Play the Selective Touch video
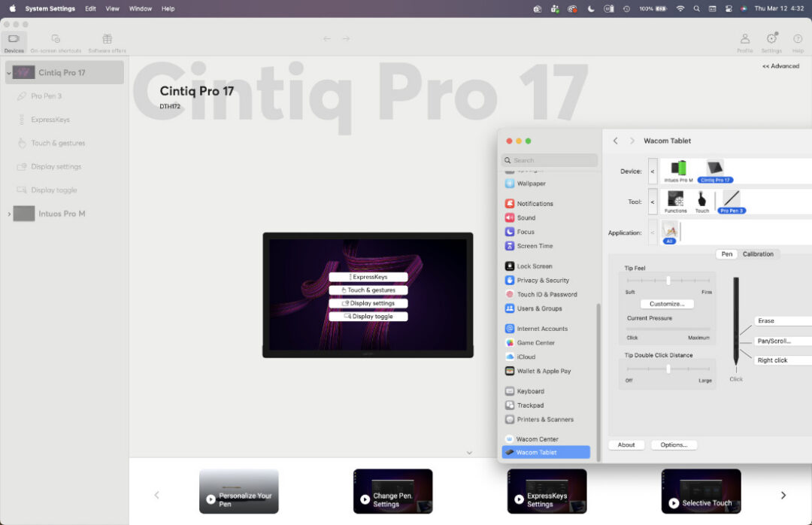Viewport: 812px width, 525px height. pyautogui.click(x=701, y=491)
